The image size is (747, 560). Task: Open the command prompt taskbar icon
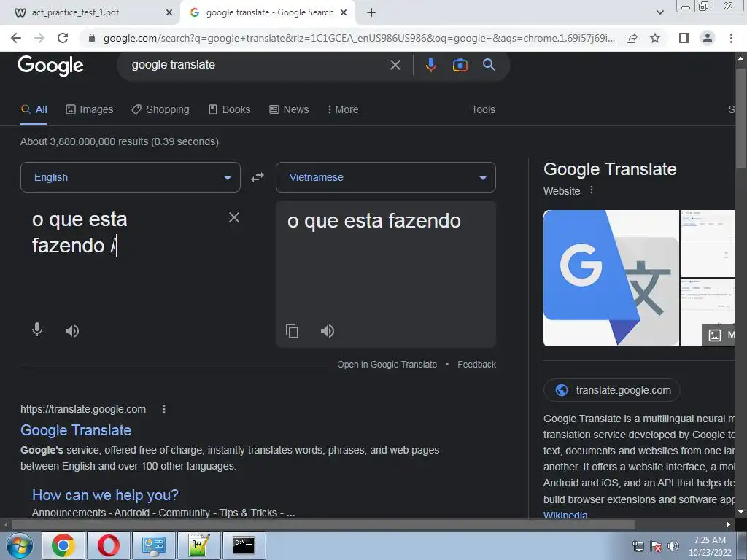[x=244, y=545]
